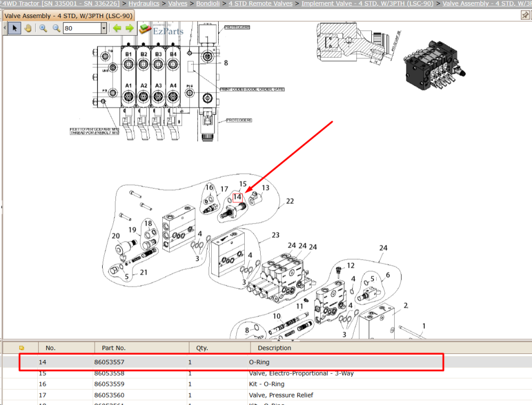This screenshot has width=532, height=405.
Task: Select callout number 20 in diagram
Action: (115, 236)
